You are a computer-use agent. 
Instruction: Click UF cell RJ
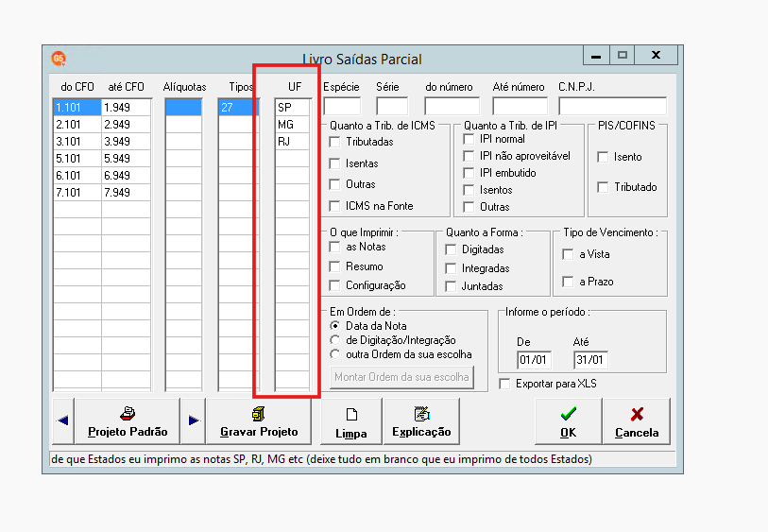coord(293,142)
